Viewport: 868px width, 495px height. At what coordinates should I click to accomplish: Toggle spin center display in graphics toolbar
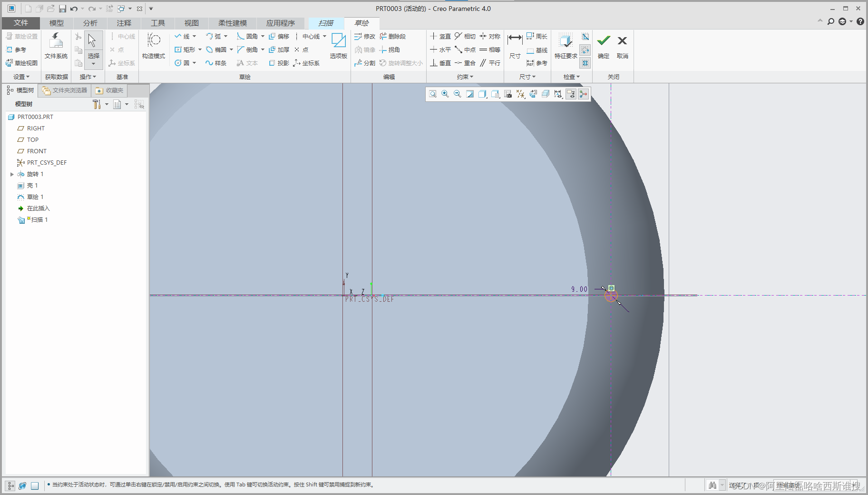pos(584,94)
